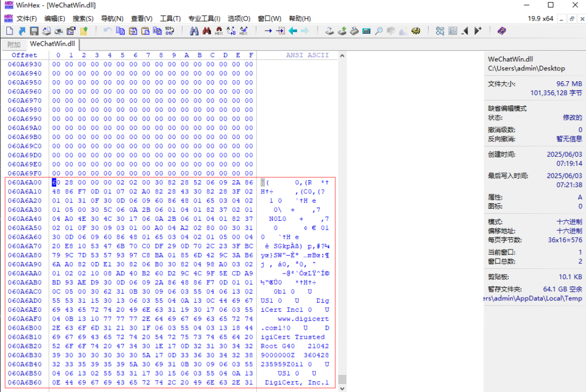Navigate Back with the teal left arrow

(x=292, y=31)
